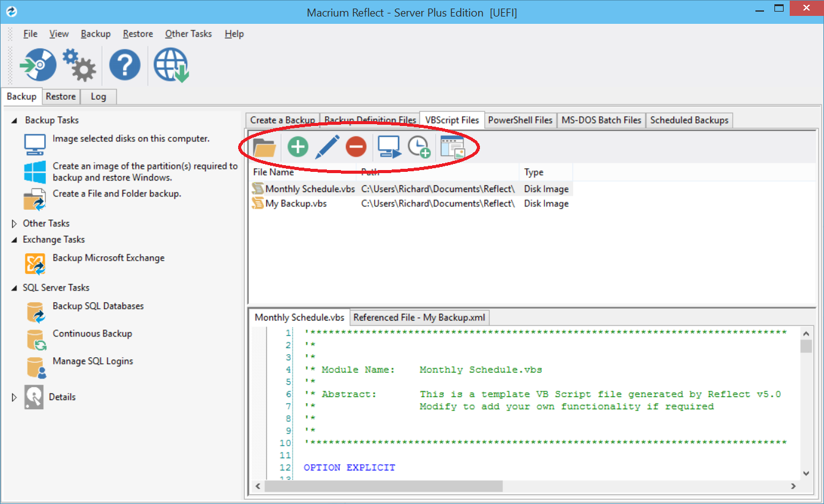Collapse the SQL Server Tasks section
The image size is (824, 504).
coord(15,287)
